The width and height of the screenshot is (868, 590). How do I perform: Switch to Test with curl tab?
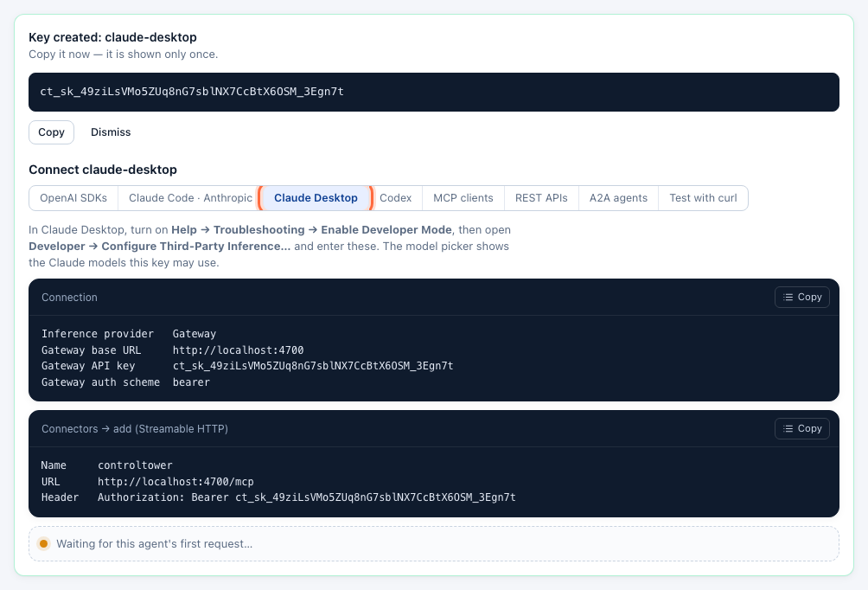click(x=703, y=198)
